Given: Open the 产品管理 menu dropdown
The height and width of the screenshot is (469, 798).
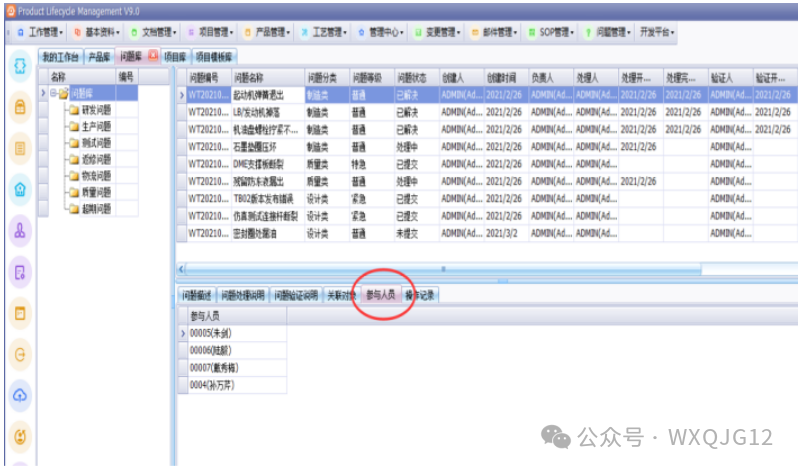Looking at the screenshot, I should pos(267,32).
